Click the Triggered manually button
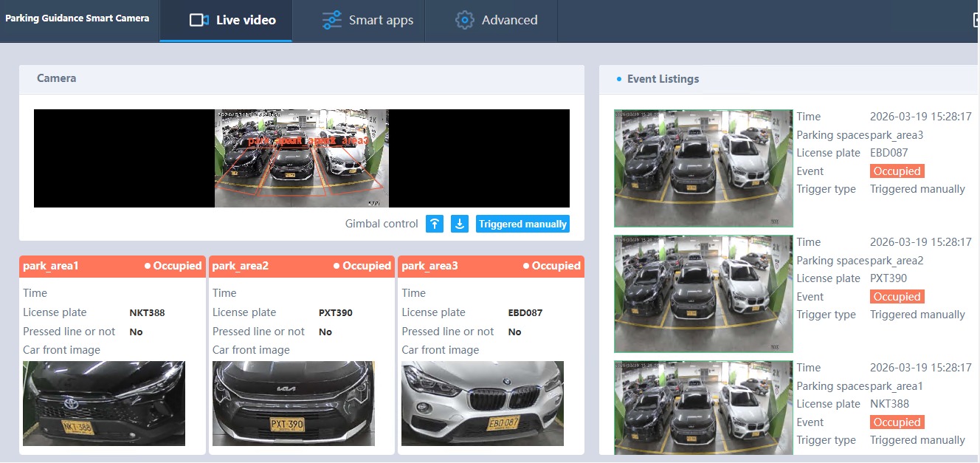980x463 pixels. click(522, 224)
